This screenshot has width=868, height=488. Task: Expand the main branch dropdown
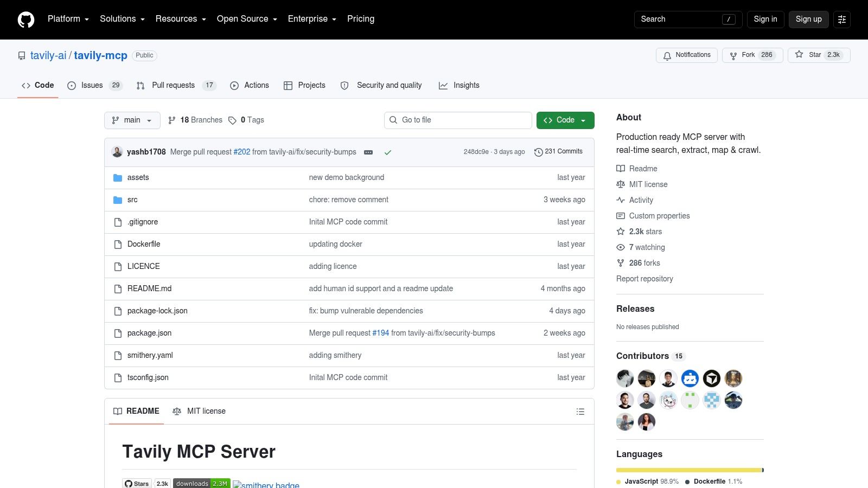(132, 120)
